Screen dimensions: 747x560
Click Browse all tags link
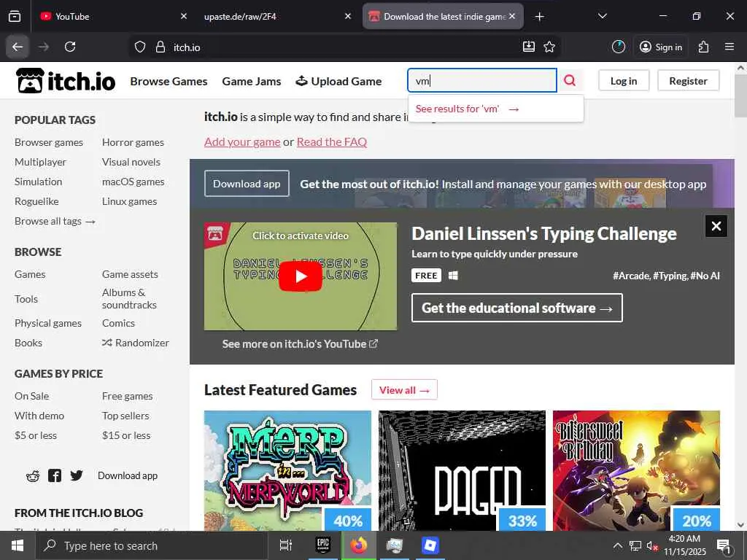tap(55, 221)
